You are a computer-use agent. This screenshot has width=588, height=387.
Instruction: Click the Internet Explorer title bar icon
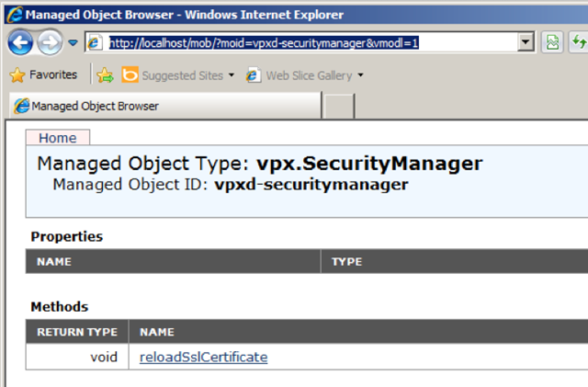(16, 15)
